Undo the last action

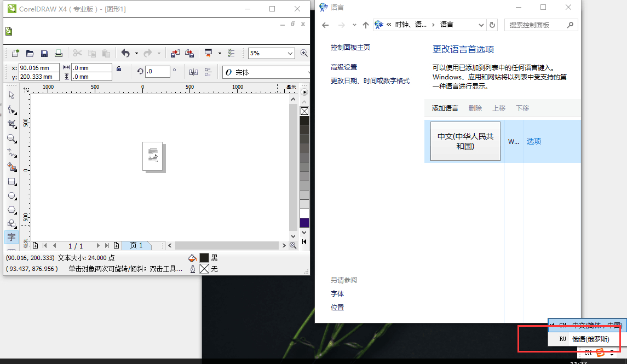tap(125, 53)
